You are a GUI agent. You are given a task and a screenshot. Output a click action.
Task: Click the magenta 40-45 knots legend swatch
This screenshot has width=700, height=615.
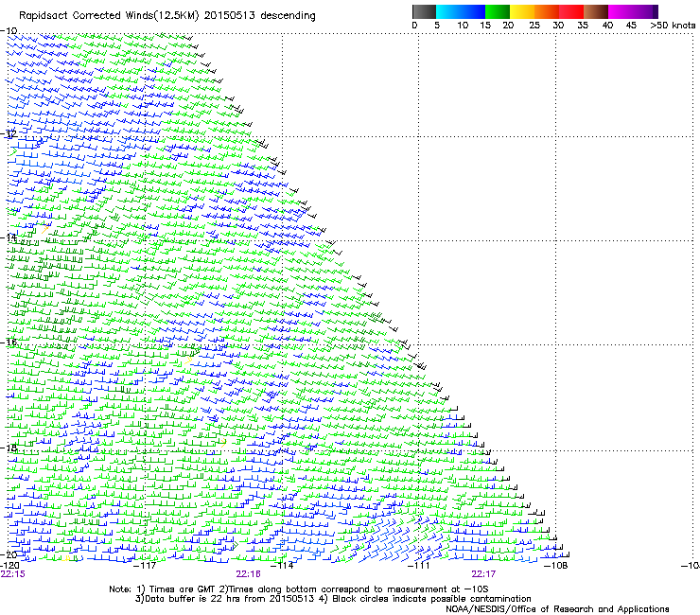pos(621,11)
